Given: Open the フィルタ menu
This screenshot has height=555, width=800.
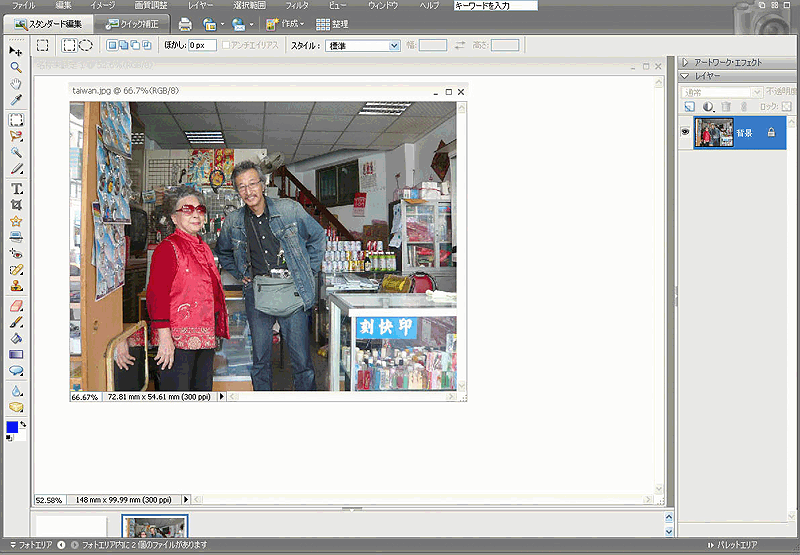Looking at the screenshot, I should [297, 6].
